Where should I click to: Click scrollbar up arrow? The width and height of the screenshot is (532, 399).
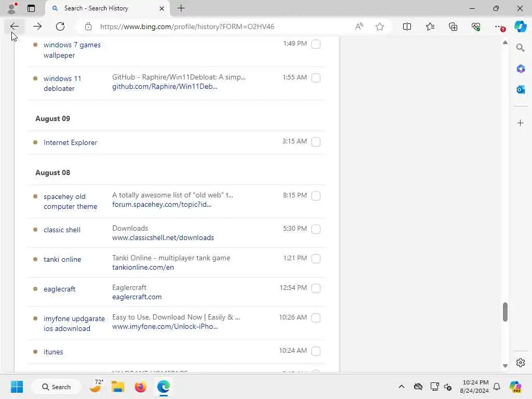[x=505, y=43]
